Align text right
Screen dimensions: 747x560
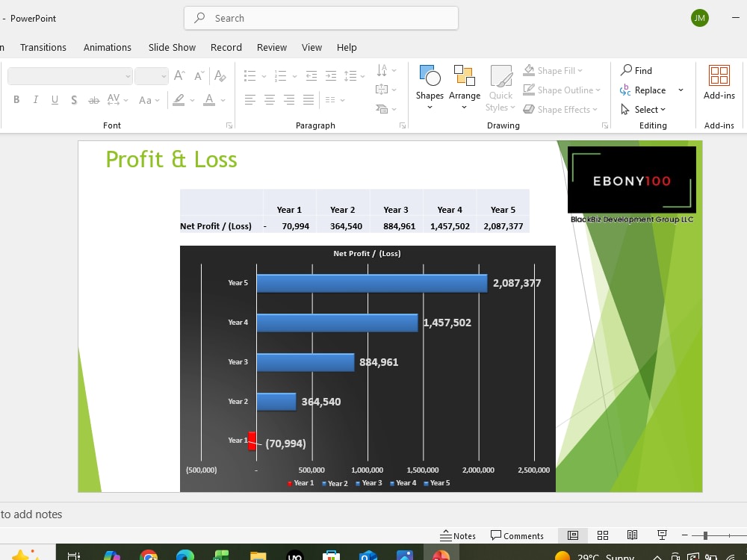pos(289,99)
